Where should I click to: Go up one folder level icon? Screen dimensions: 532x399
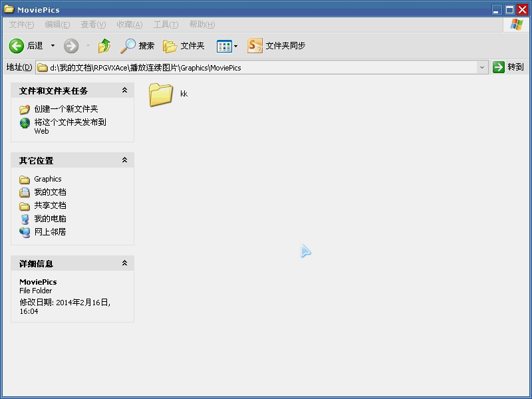click(x=104, y=46)
